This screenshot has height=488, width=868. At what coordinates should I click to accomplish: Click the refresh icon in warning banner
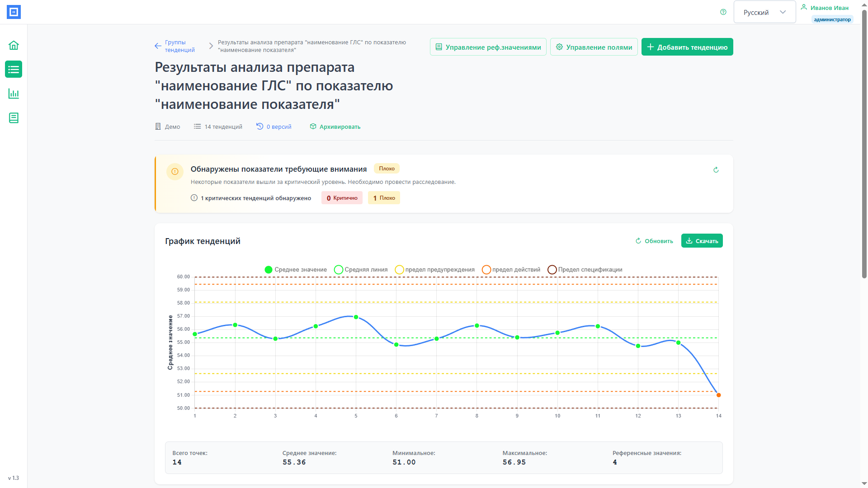pyautogui.click(x=716, y=170)
